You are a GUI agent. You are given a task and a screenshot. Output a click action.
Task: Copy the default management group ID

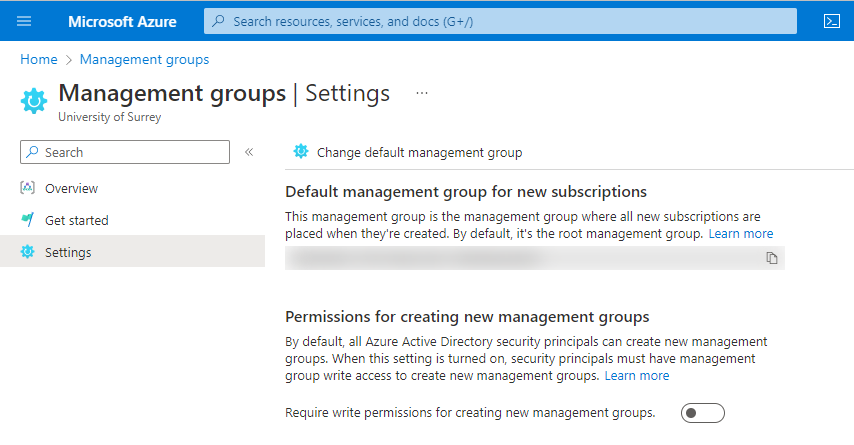coord(772,258)
